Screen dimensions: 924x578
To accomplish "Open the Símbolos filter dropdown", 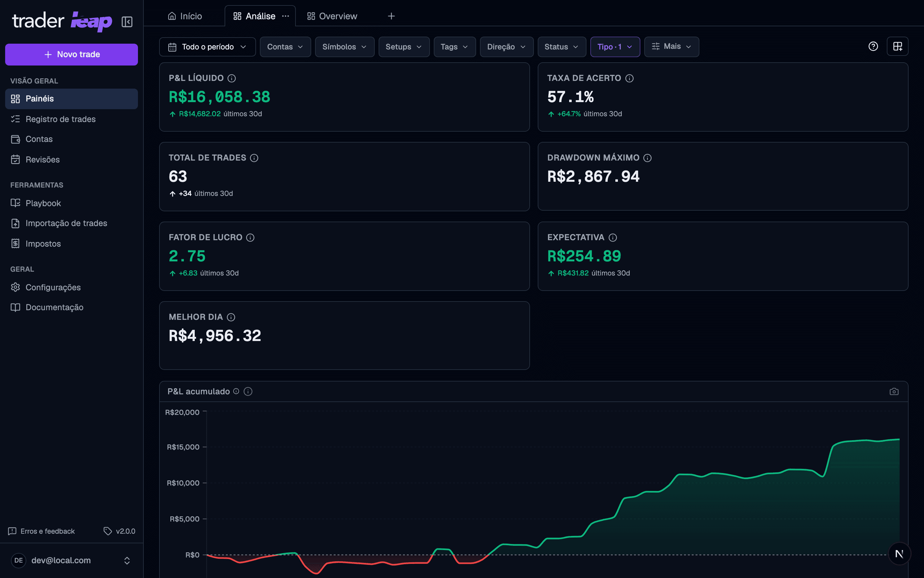I will pyautogui.click(x=344, y=47).
